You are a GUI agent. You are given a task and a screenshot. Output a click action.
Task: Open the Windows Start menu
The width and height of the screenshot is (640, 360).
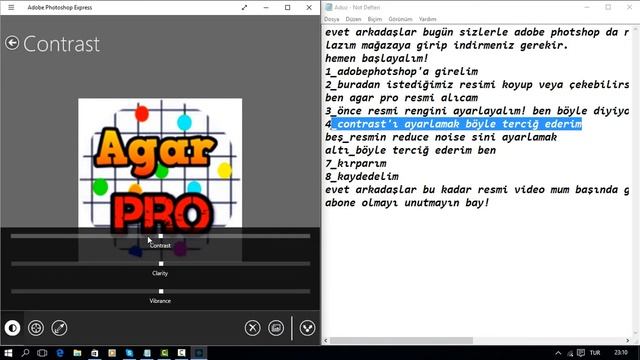[x=8, y=353]
